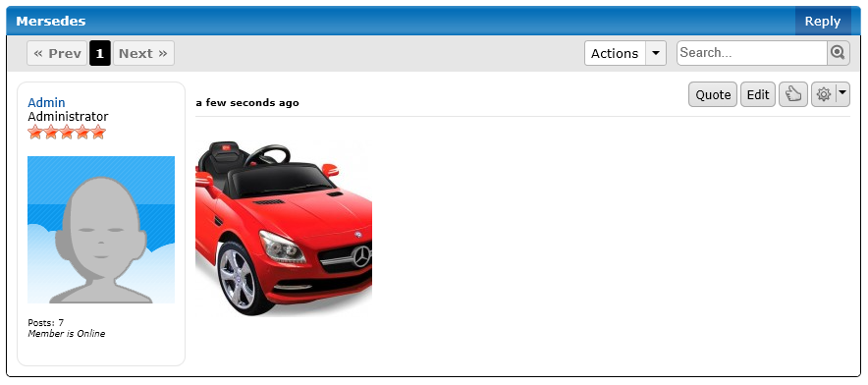Click the Admin avatar image
The width and height of the screenshot is (868, 385).
[x=101, y=230]
